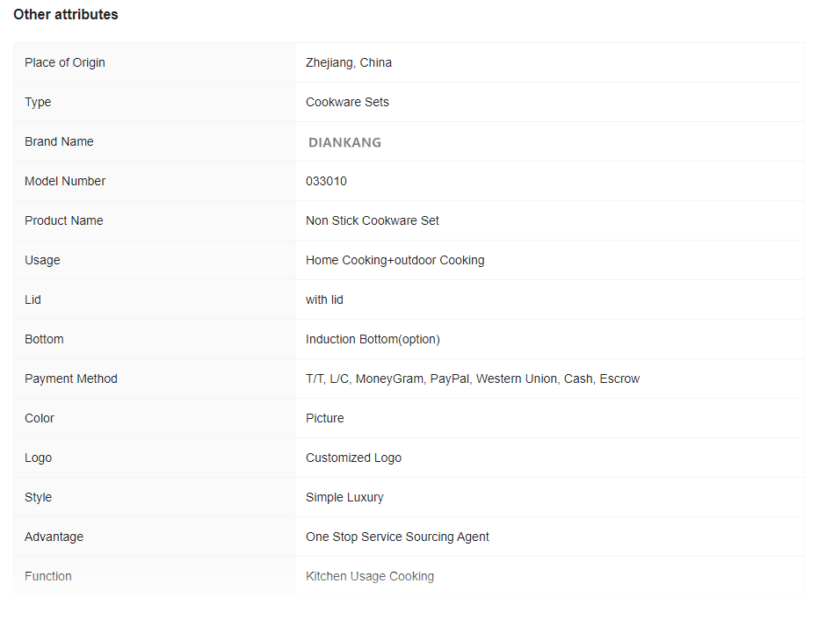Click the 'Induction Bottom(option)' value

(x=373, y=340)
